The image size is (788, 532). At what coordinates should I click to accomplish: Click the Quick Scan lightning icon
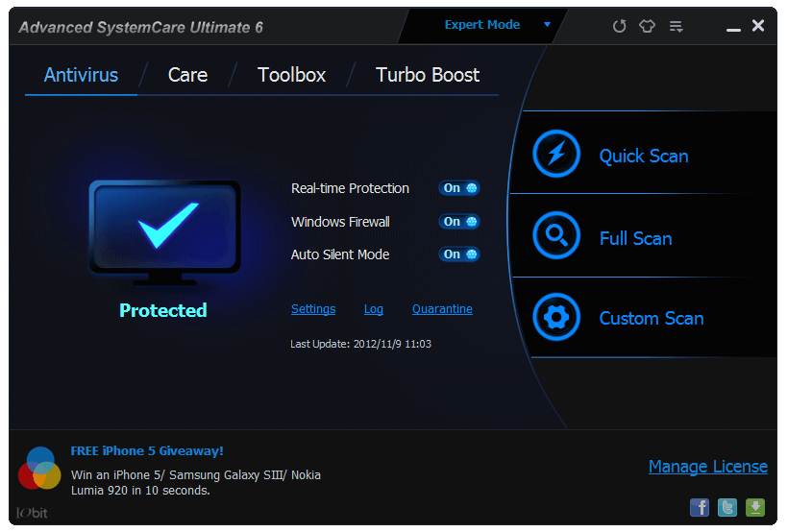point(556,154)
